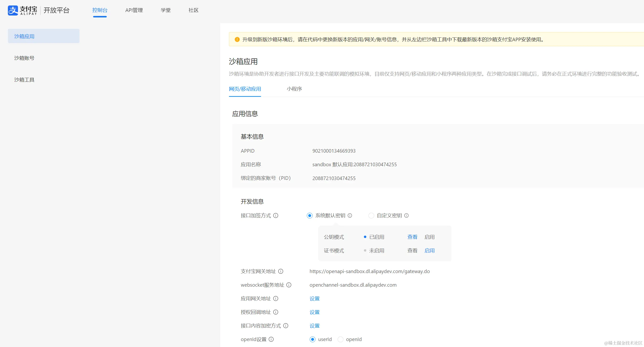Click the 开放平台 title text
Image resolution: width=644 pixels, height=347 pixels.
pyautogui.click(x=56, y=10)
